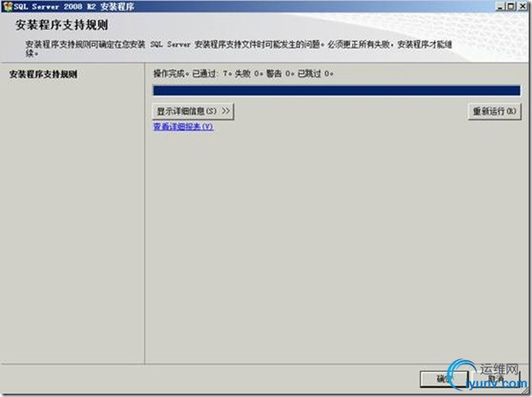Select 安装程序支持规则 in the left step list
The height and width of the screenshot is (397, 532).
44,74
